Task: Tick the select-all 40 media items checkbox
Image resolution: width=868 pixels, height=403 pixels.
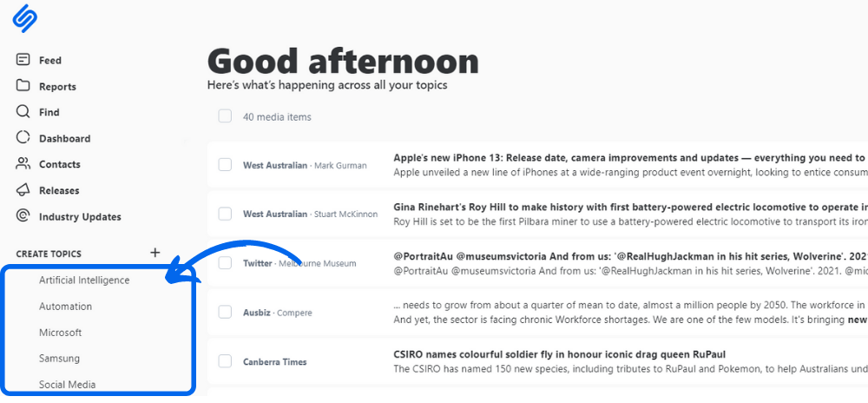Action: 225,116
